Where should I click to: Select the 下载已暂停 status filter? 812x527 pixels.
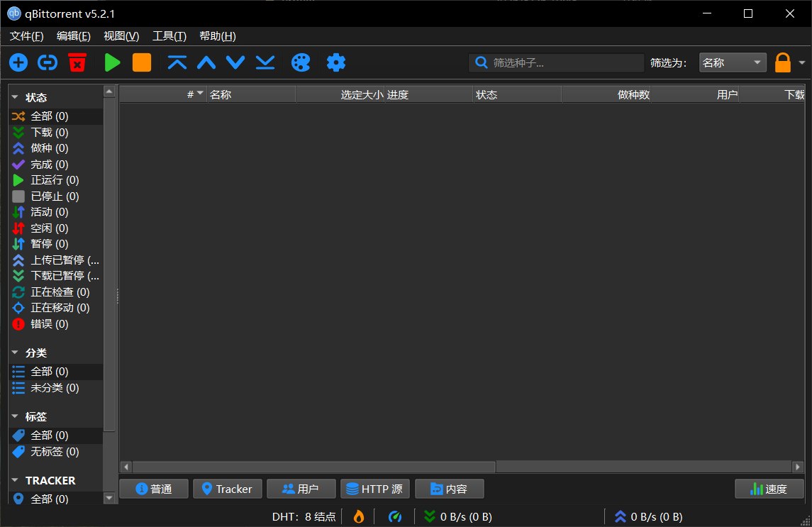pyautogui.click(x=56, y=276)
